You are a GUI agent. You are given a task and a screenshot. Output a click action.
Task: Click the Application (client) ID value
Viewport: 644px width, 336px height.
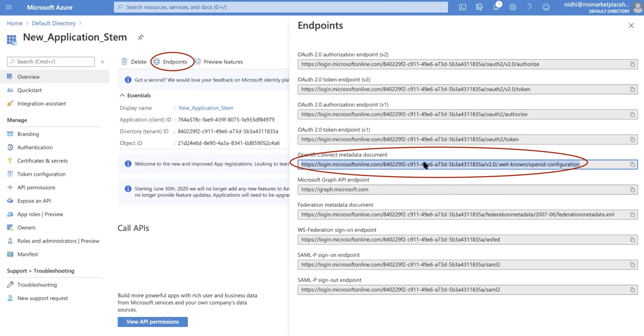(x=226, y=120)
